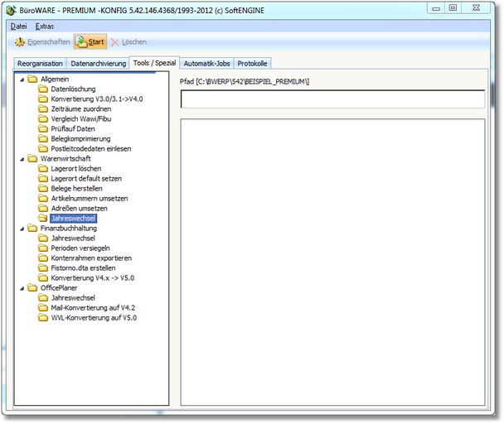Screen dimensions: 504x424
Task: Click the empty path input field
Action: click(332, 99)
